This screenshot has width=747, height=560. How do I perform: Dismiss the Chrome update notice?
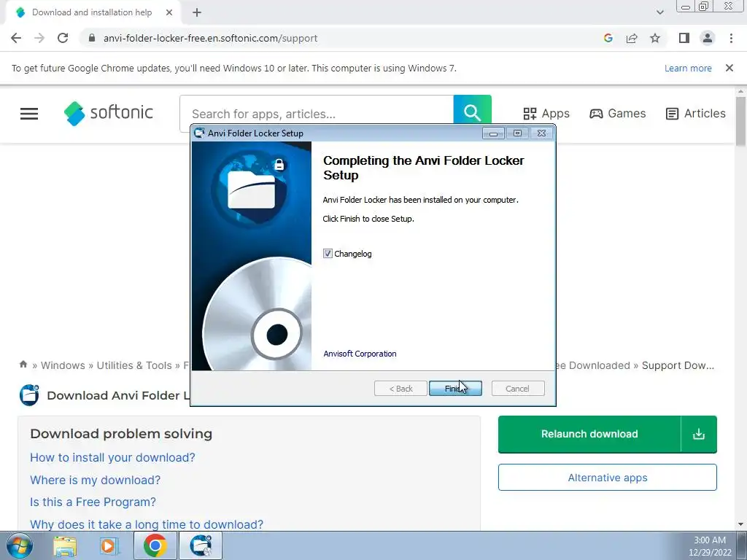729,68
